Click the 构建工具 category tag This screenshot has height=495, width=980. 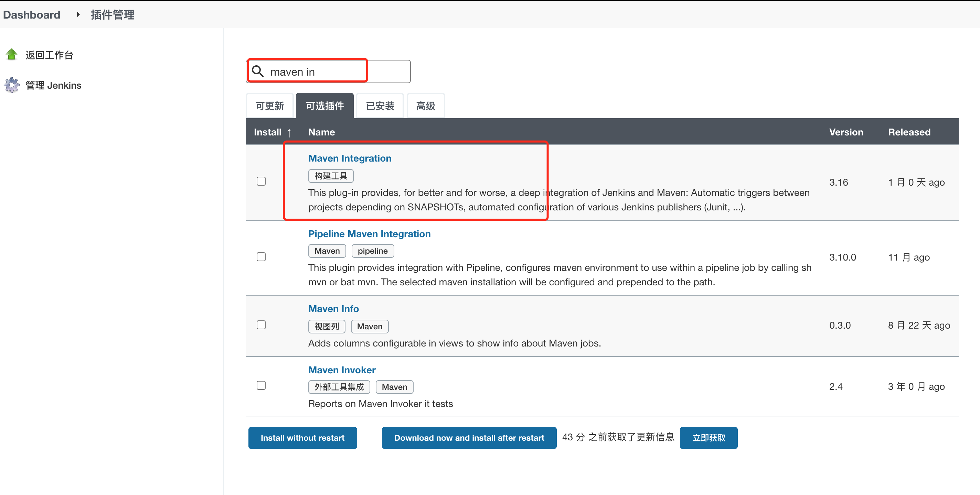tap(331, 176)
